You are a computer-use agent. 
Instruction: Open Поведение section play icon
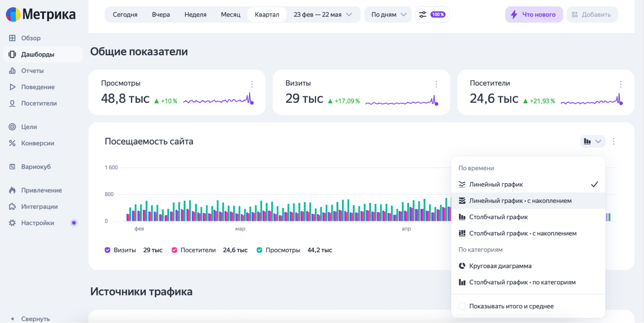click(12, 87)
